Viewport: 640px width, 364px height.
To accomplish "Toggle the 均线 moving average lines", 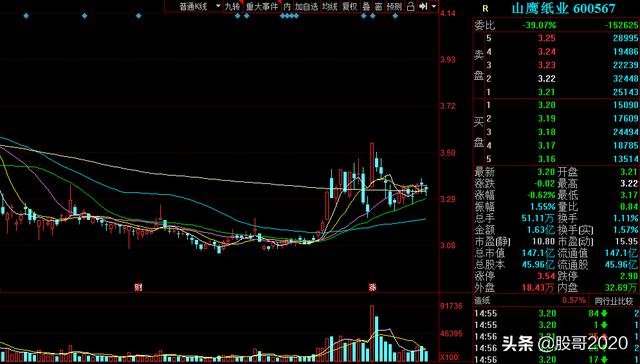I will click(x=330, y=6).
